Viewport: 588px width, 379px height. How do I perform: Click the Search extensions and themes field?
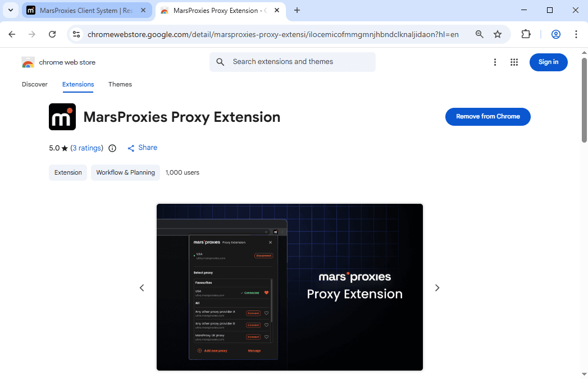point(292,62)
